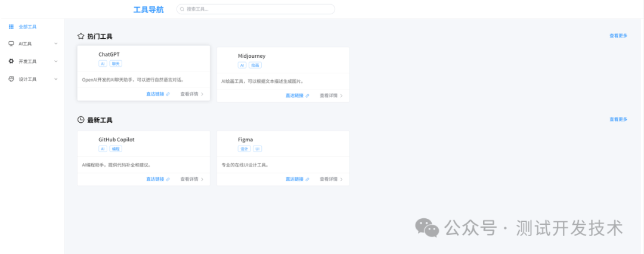644x254 pixels.
Task: Click 查看更多 in the 热门工具 section
Action: pyautogui.click(x=618, y=36)
